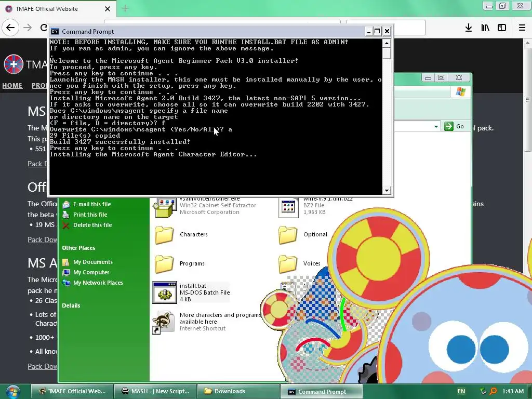The width and height of the screenshot is (532, 399).
Task: Select the BZ2 file icon
Action: [x=288, y=208]
